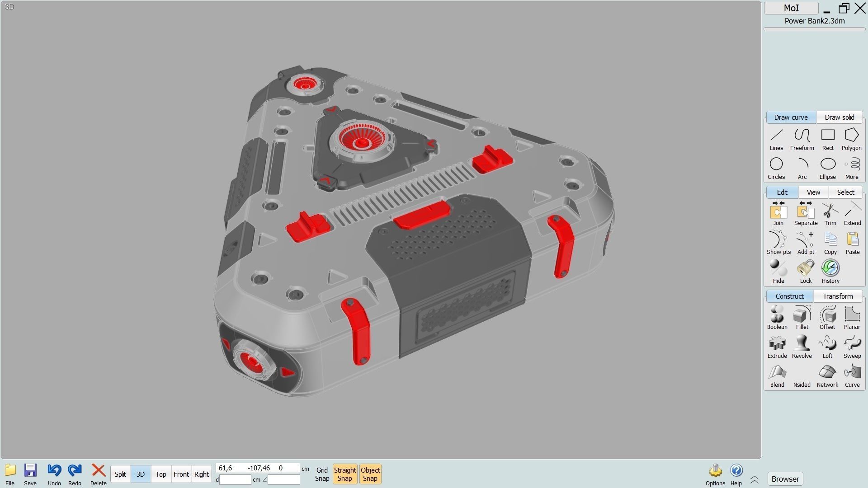Open the Transform tab
The width and height of the screenshot is (868, 488).
(837, 296)
